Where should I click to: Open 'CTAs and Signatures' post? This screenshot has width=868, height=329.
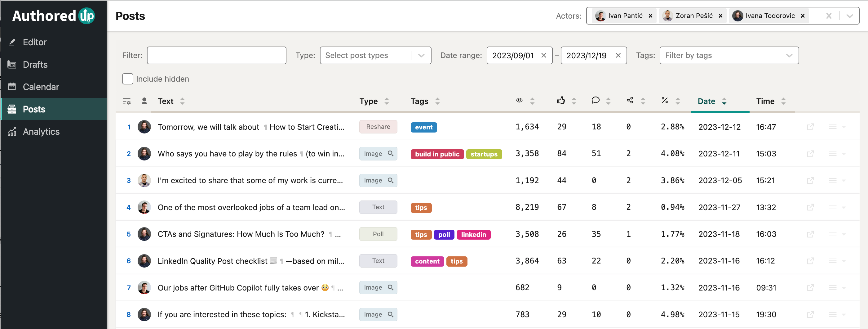coord(249,234)
